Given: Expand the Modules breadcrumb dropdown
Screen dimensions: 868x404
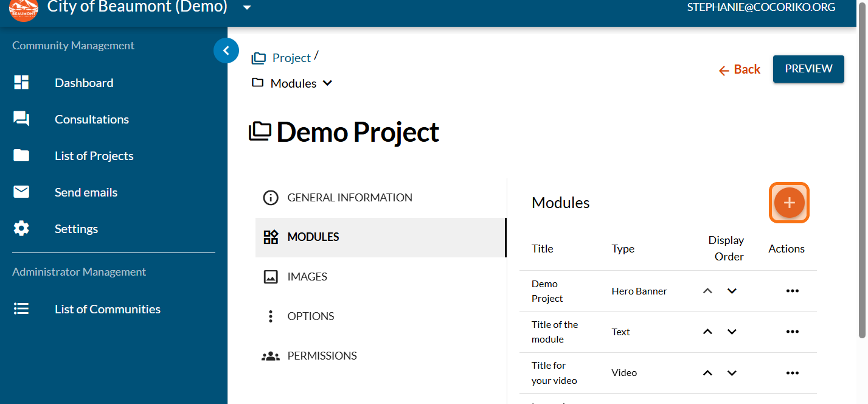Looking at the screenshot, I should pyautogui.click(x=327, y=83).
